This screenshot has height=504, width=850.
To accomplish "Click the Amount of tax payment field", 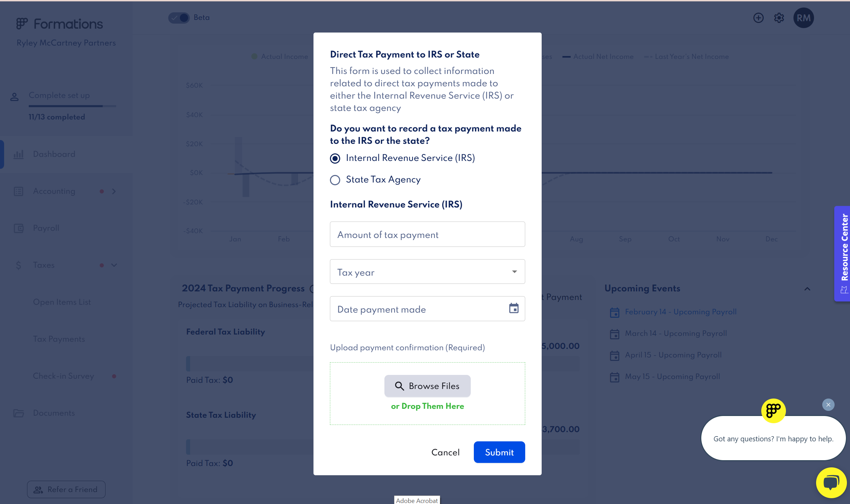I will tap(427, 234).
